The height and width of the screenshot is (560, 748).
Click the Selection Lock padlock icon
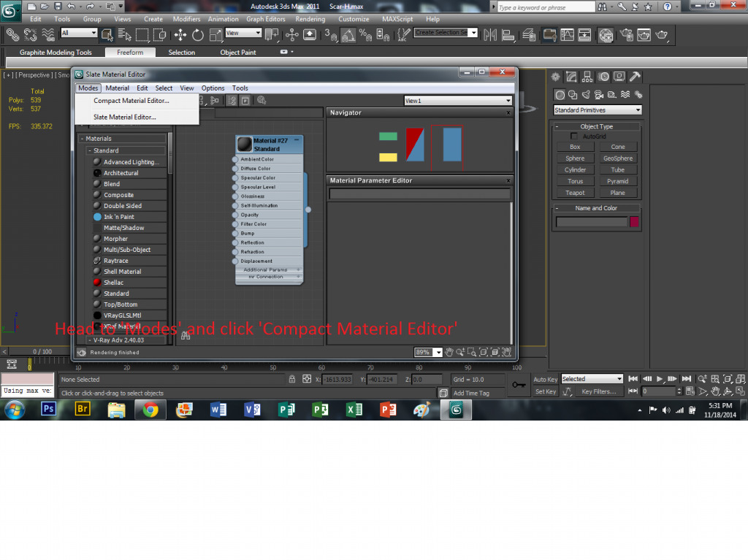(x=292, y=379)
